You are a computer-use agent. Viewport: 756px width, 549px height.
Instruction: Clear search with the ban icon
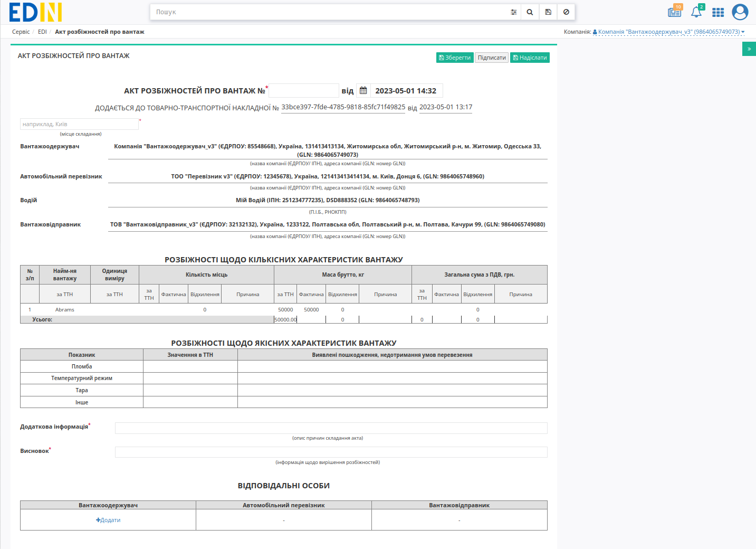[x=566, y=12]
